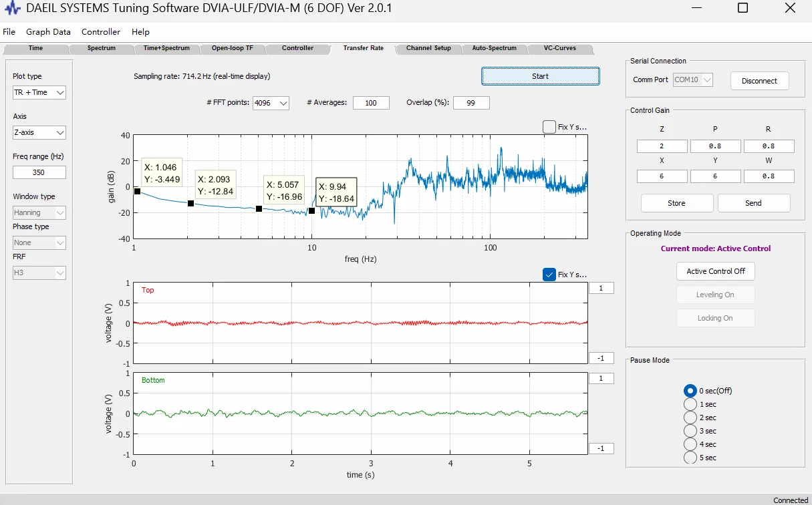Viewport: 812px width, 505px height.
Task: Click the data tip at X 9.94
Action: click(x=336, y=192)
